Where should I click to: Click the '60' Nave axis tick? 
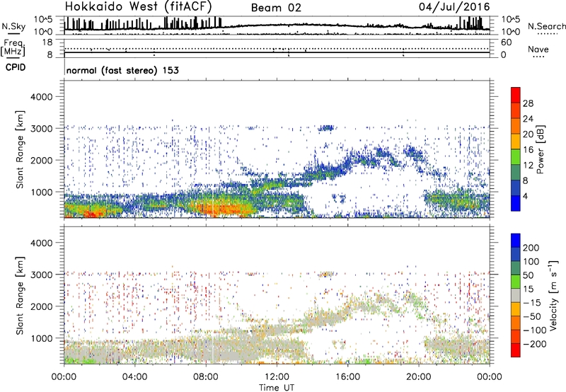click(506, 42)
